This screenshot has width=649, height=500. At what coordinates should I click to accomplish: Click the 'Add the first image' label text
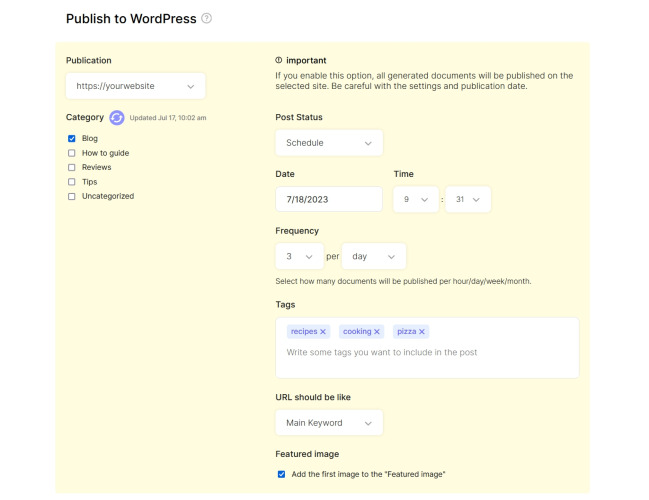(x=368, y=474)
